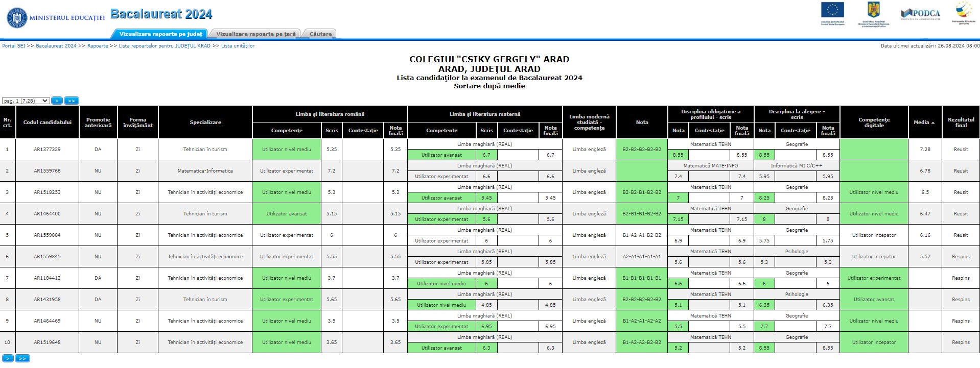Click media value 6.47
980x368 pixels.
(925, 214)
